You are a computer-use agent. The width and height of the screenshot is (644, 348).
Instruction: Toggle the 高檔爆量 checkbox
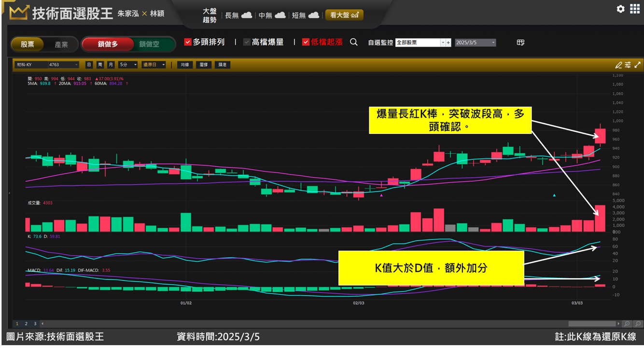coord(247,42)
